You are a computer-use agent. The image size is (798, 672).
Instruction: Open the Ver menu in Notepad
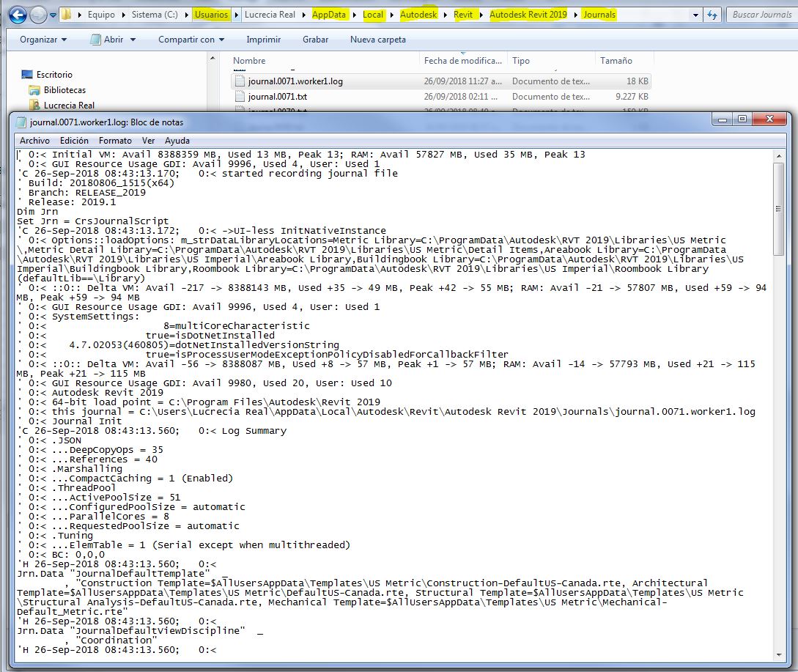(x=148, y=140)
